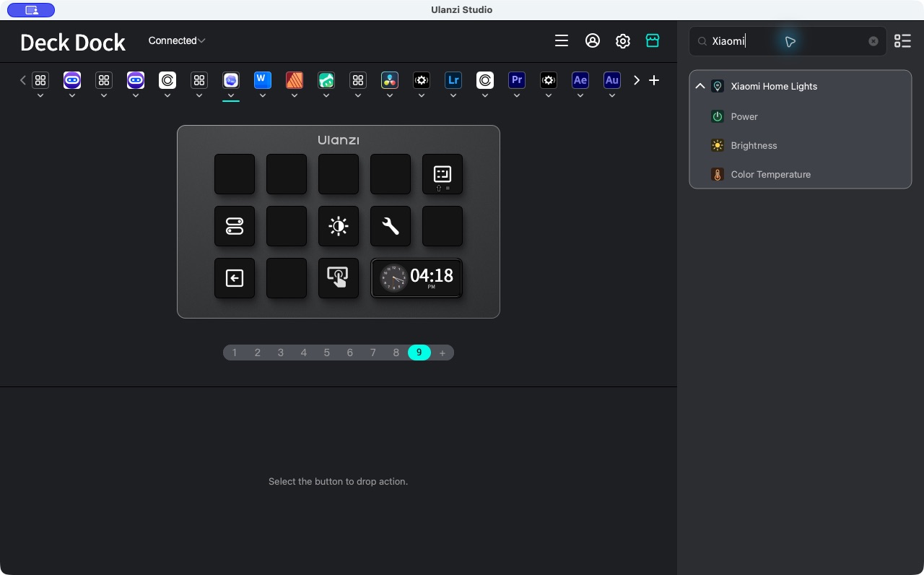Select the highlighted page 9 tab
Viewport: 924px width, 575px height.
[x=419, y=353]
